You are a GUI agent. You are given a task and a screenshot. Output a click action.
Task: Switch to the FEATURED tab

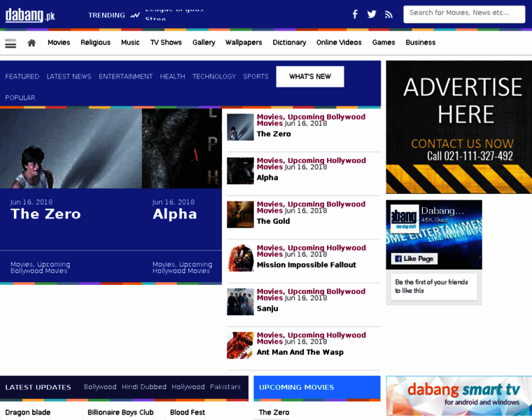coord(22,77)
